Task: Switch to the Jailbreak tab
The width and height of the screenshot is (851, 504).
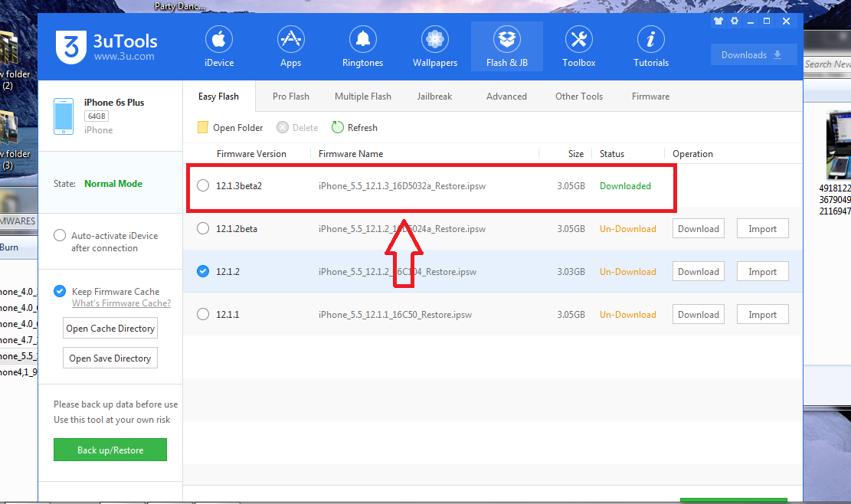Action: [434, 96]
